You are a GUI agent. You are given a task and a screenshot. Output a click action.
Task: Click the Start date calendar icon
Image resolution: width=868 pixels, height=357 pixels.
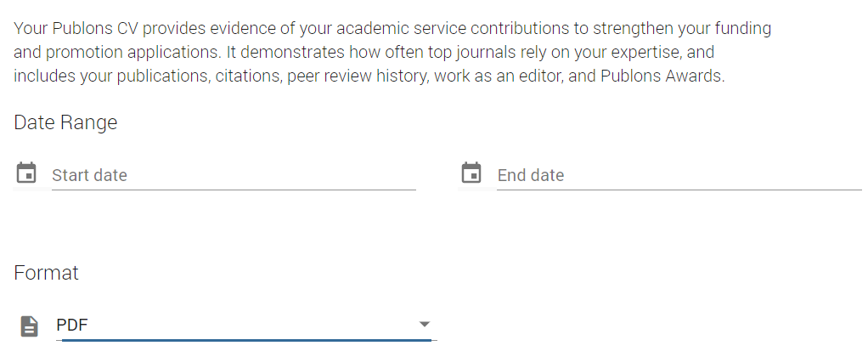[x=27, y=173]
